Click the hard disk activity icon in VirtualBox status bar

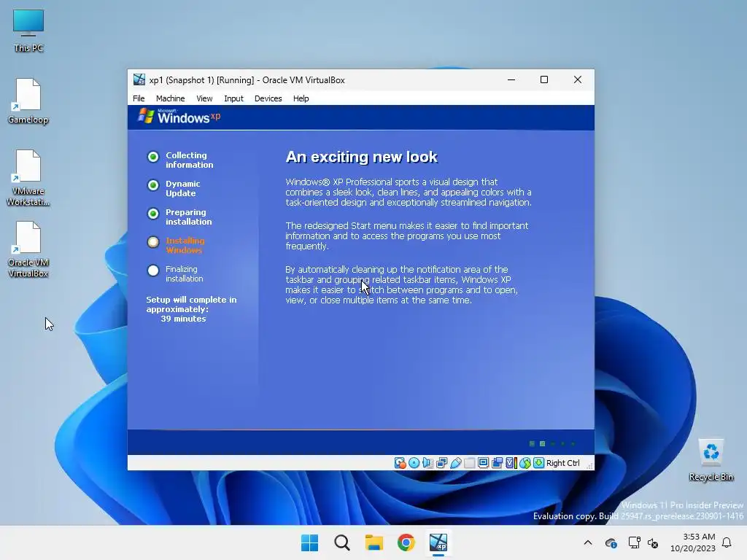(400, 463)
